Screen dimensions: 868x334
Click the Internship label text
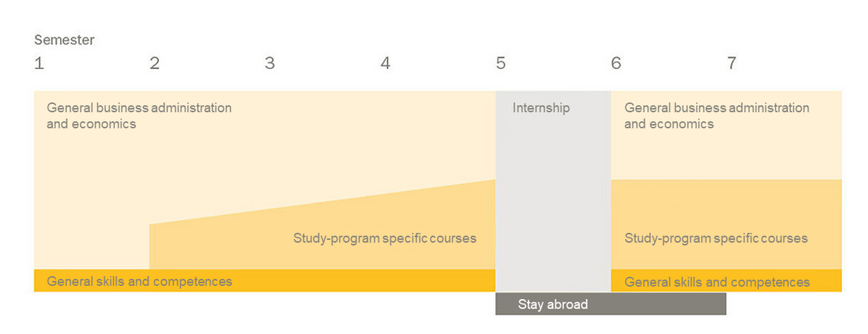(541, 108)
